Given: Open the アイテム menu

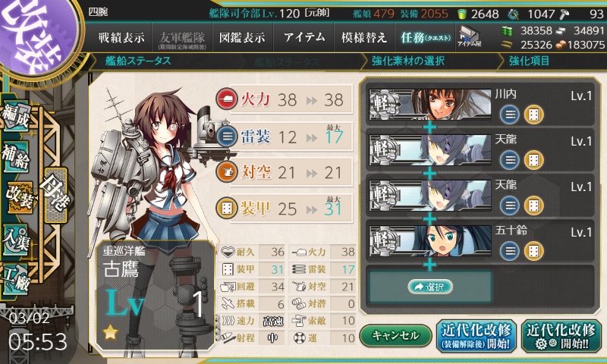Looking at the screenshot, I should click(304, 37).
